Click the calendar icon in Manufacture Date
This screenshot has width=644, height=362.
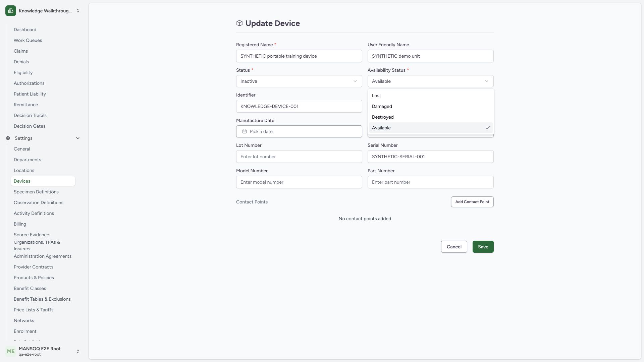pos(245,131)
